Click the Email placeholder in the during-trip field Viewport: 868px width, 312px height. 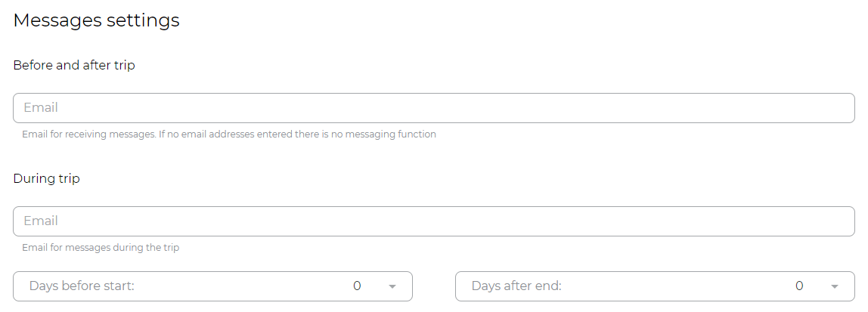(41, 221)
